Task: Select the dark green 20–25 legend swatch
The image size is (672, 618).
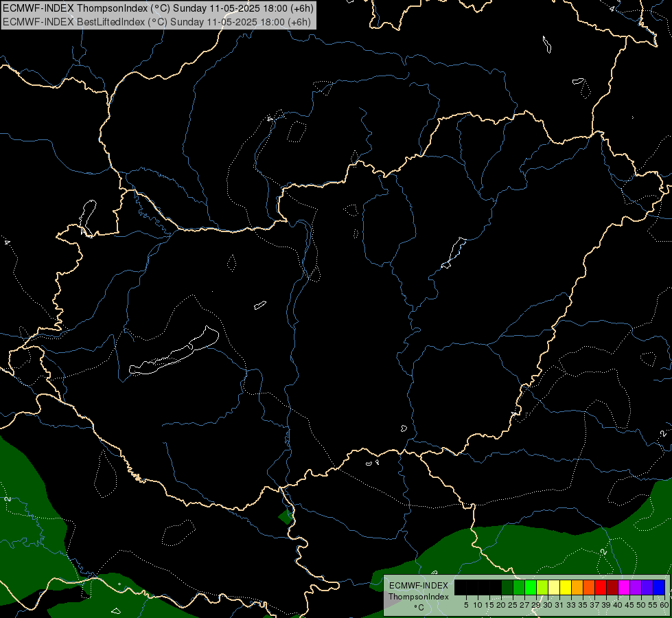Action: [507, 588]
